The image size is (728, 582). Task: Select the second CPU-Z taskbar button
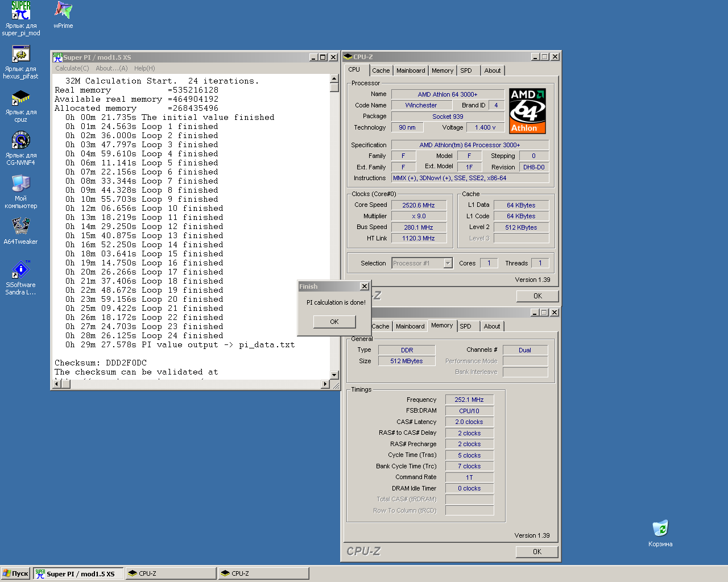click(x=264, y=573)
